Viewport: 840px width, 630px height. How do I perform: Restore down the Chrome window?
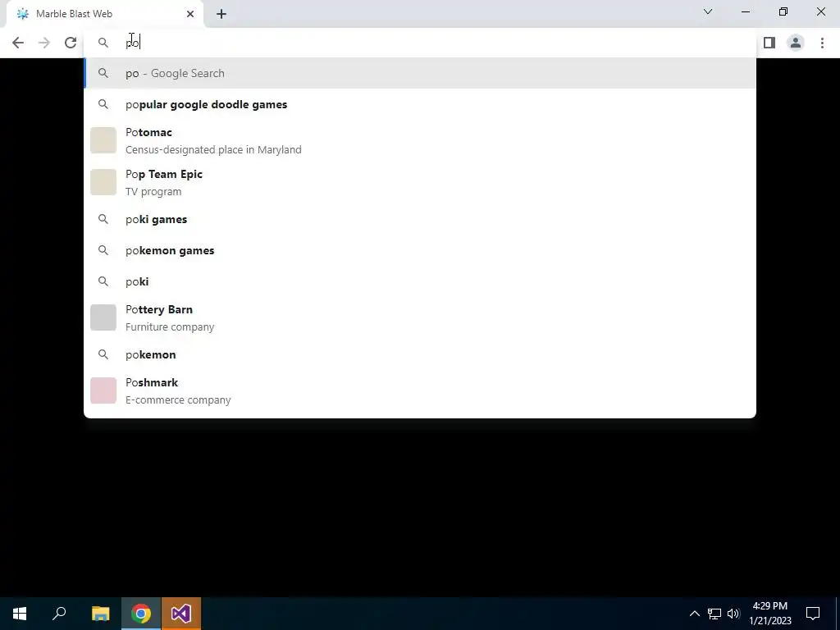[783, 11]
